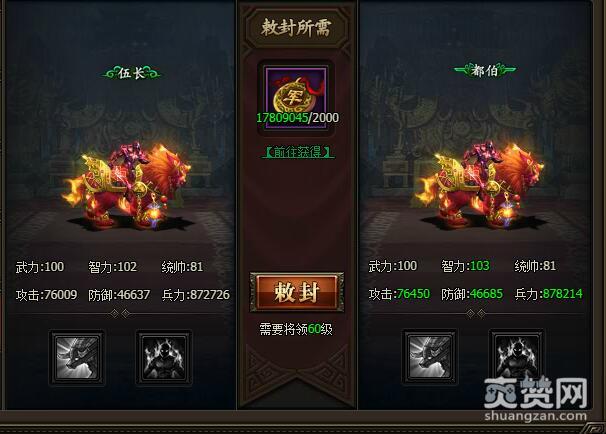The height and width of the screenshot is (434, 606).
Task: Click the left shadow-warrior skill icon under 伍长
Action: (x=164, y=357)
